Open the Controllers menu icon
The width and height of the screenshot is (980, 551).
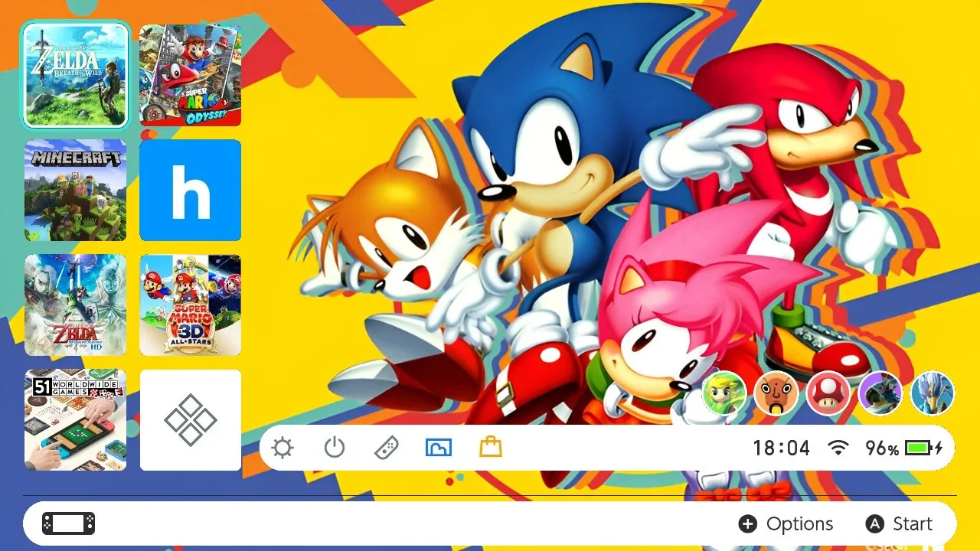pyautogui.click(x=386, y=448)
